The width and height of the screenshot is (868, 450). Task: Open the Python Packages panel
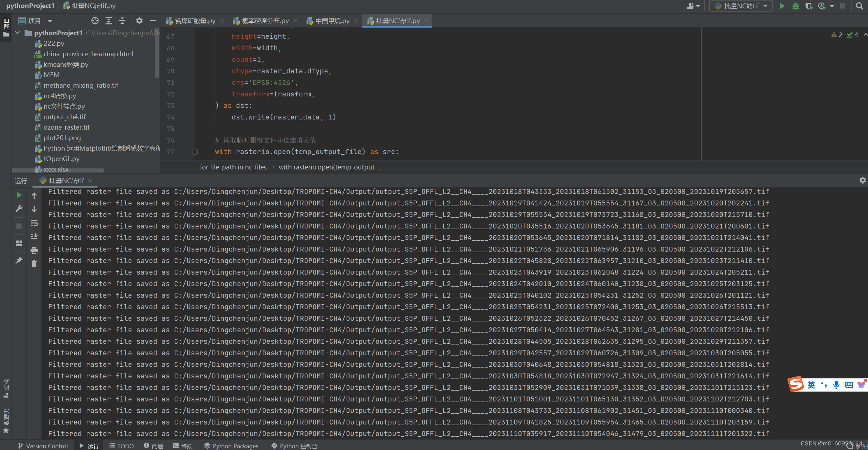[231, 445]
